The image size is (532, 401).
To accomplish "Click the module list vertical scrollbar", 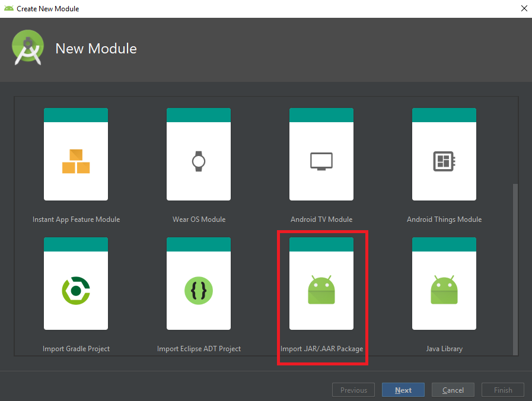I will point(515,269).
